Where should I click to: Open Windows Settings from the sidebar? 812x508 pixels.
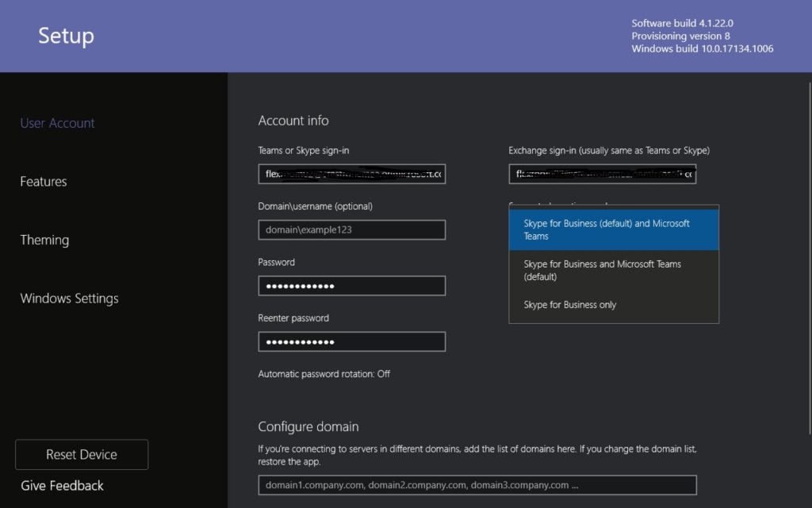[x=69, y=298]
